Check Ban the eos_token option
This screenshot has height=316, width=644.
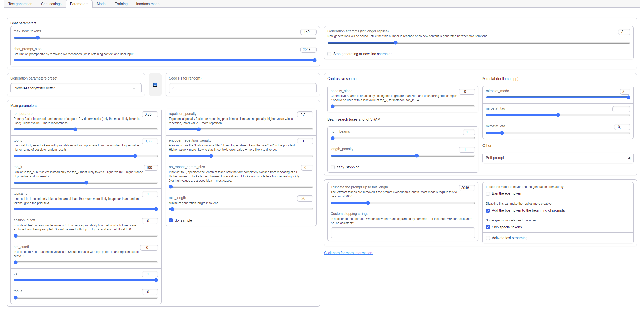(488, 194)
